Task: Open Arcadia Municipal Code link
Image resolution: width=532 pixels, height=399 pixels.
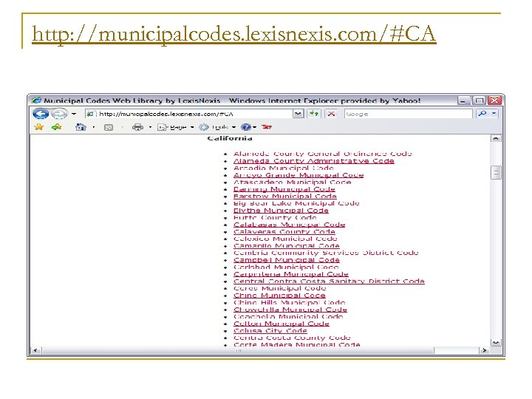Action: pos(284,168)
